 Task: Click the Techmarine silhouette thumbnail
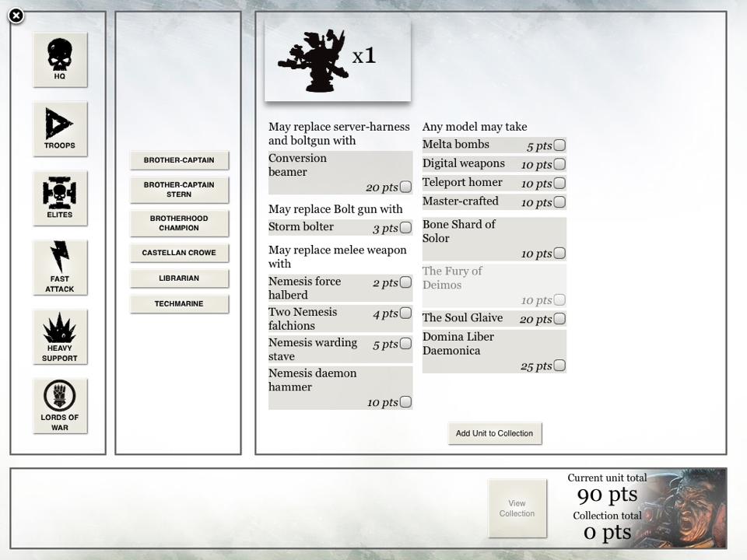click(313, 61)
